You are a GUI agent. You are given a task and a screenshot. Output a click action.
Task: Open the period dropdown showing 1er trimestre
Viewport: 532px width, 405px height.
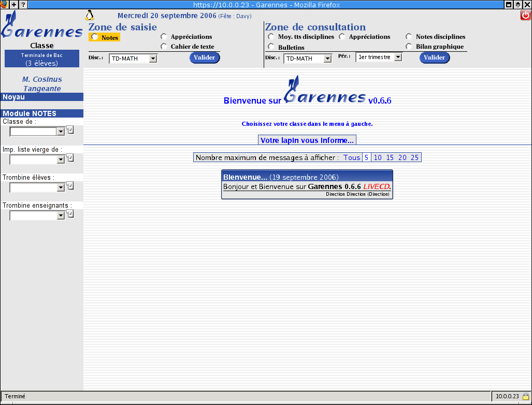(x=379, y=57)
